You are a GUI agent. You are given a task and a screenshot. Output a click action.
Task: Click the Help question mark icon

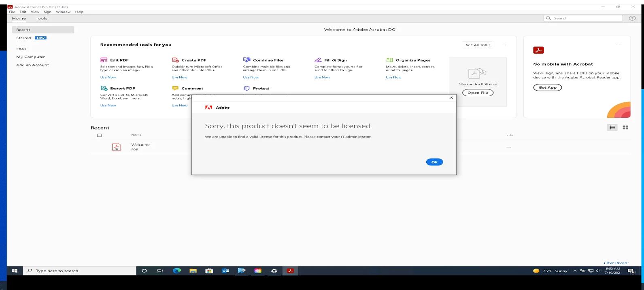(632, 18)
